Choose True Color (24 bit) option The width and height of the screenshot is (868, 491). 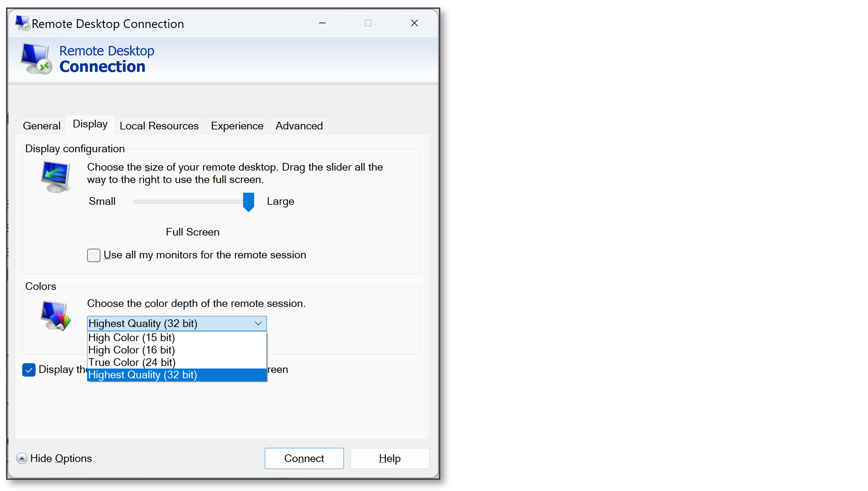177,362
